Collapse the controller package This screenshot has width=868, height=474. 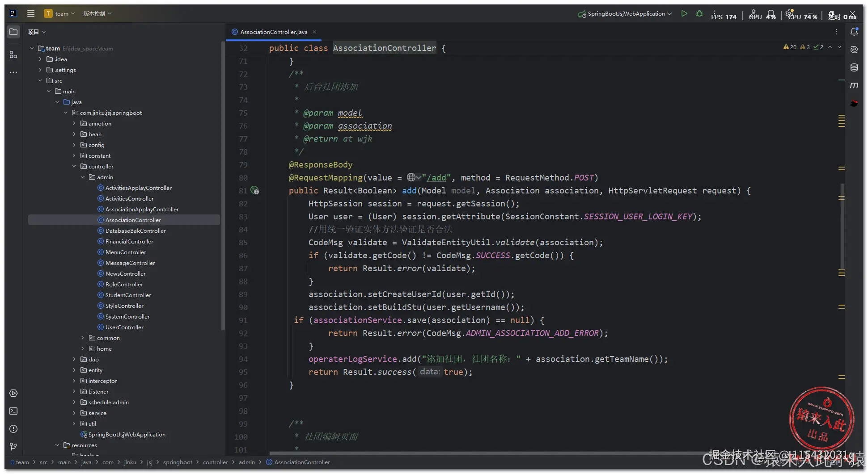coord(74,166)
